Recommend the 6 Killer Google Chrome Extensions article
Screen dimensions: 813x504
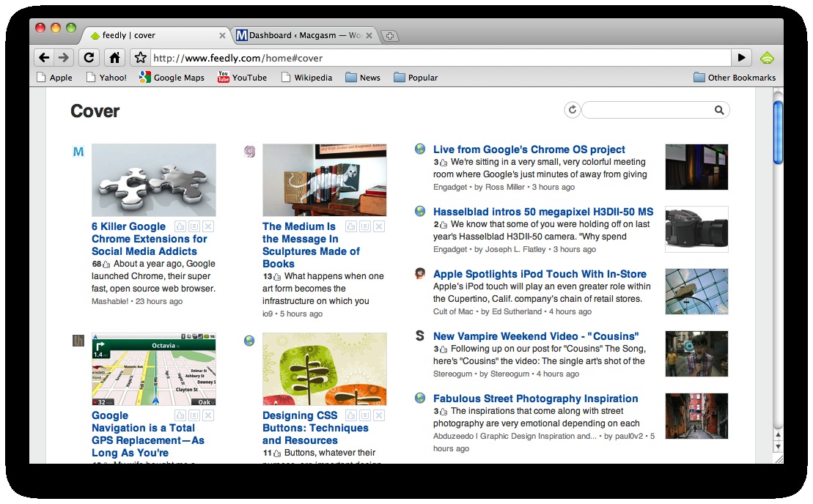[x=180, y=226]
